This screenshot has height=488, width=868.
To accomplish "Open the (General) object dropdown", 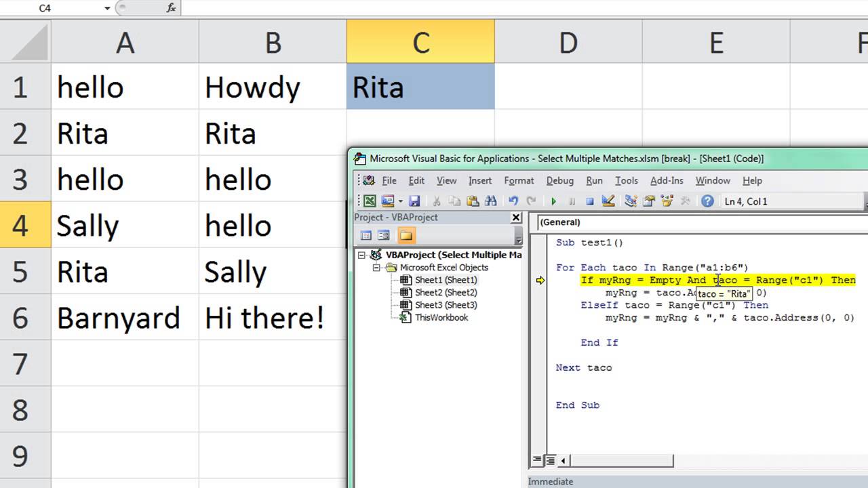I will pos(703,222).
